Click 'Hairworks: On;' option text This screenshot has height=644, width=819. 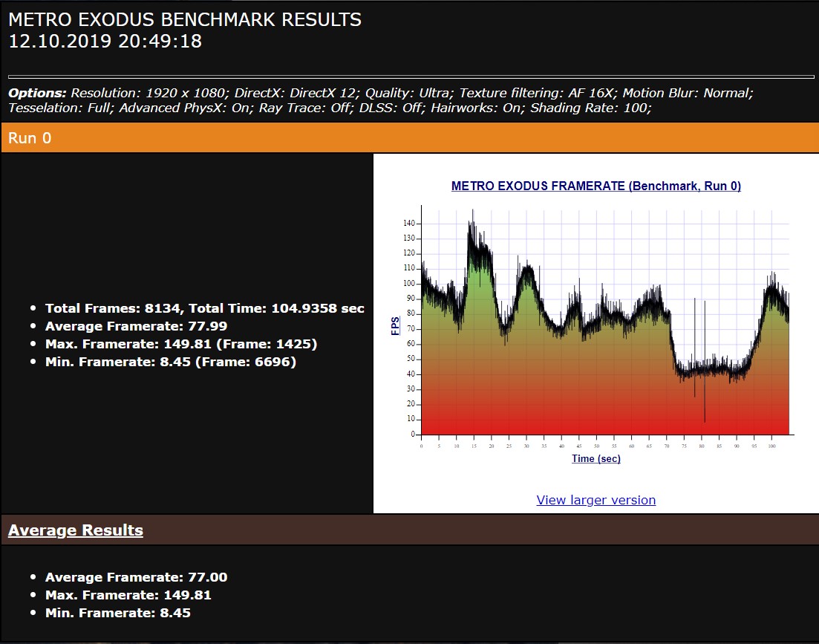(478, 108)
